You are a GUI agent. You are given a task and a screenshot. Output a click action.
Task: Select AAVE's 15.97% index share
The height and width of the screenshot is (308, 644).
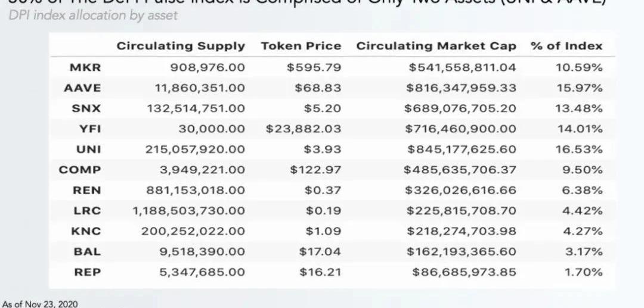point(579,88)
